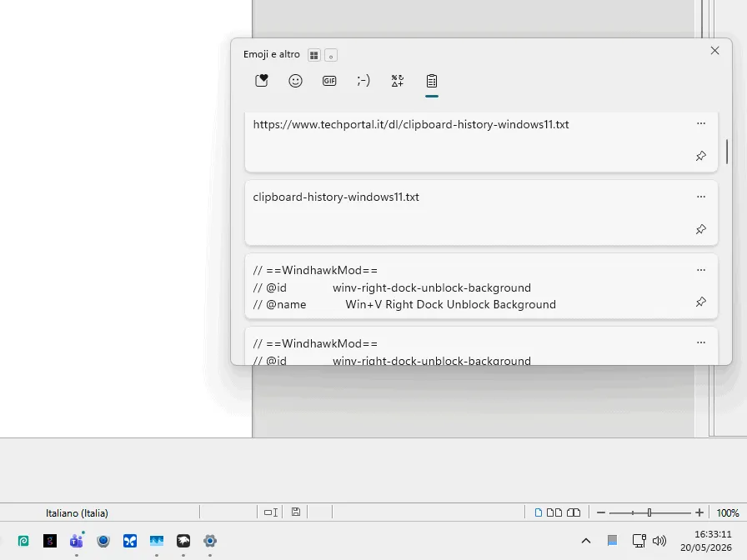
Task: Open more options for the last partially visible WindhawkMod item
Action: tap(701, 342)
